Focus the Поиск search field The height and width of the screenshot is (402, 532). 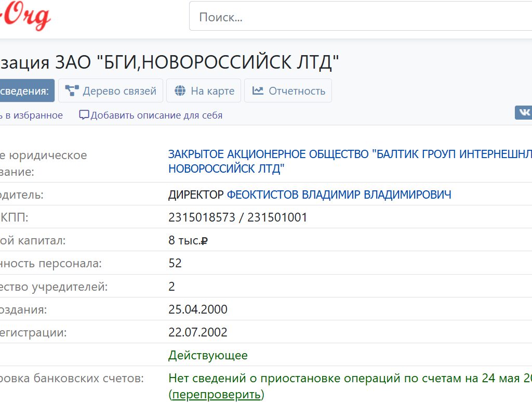(358, 18)
